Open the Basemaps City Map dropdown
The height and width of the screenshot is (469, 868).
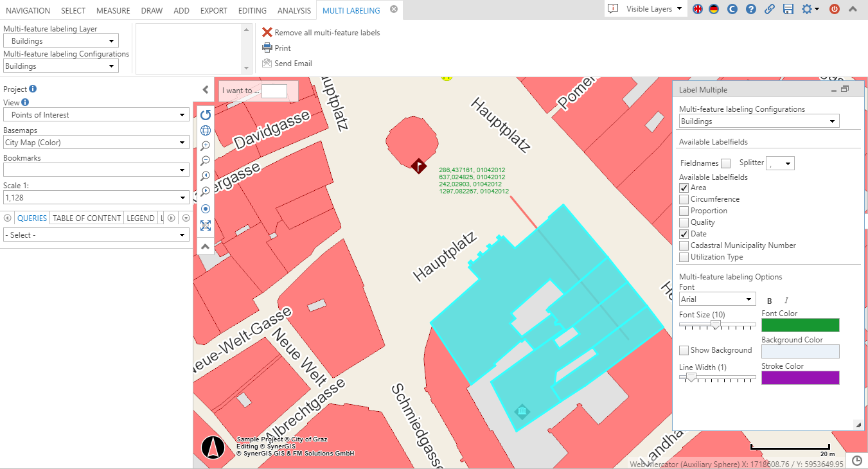pos(96,142)
